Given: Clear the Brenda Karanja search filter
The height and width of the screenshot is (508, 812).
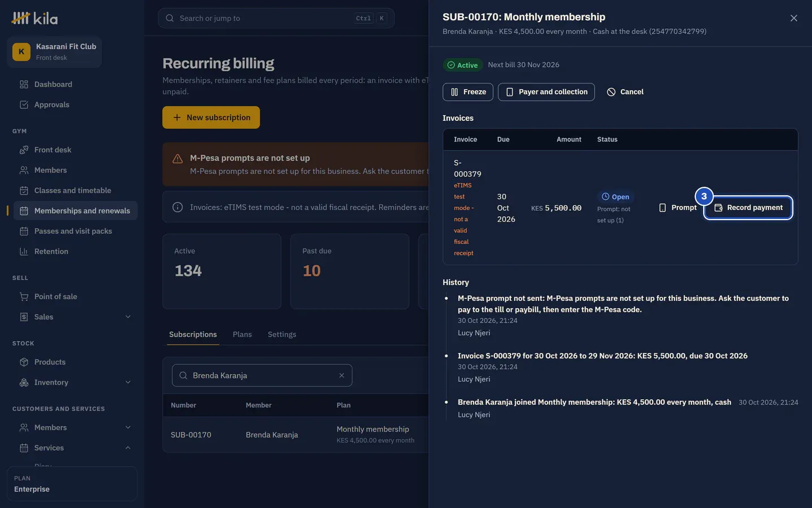Looking at the screenshot, I should (x=341, y=375).
